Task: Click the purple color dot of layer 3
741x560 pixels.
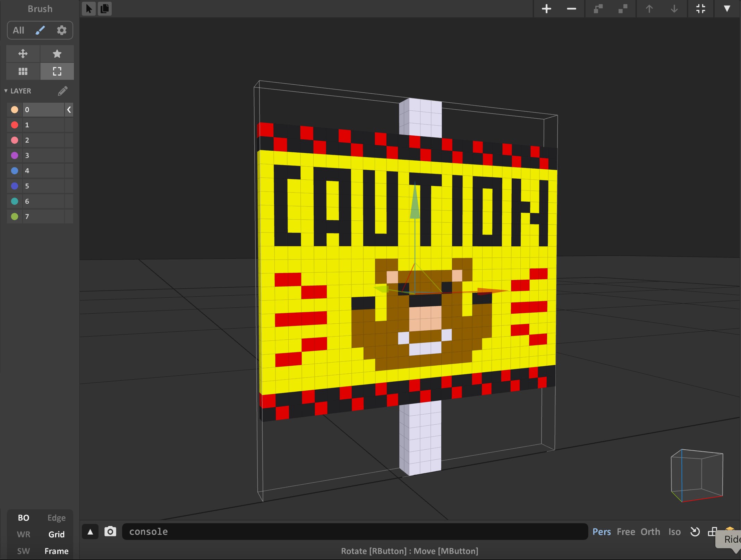Action: (15, 155)
